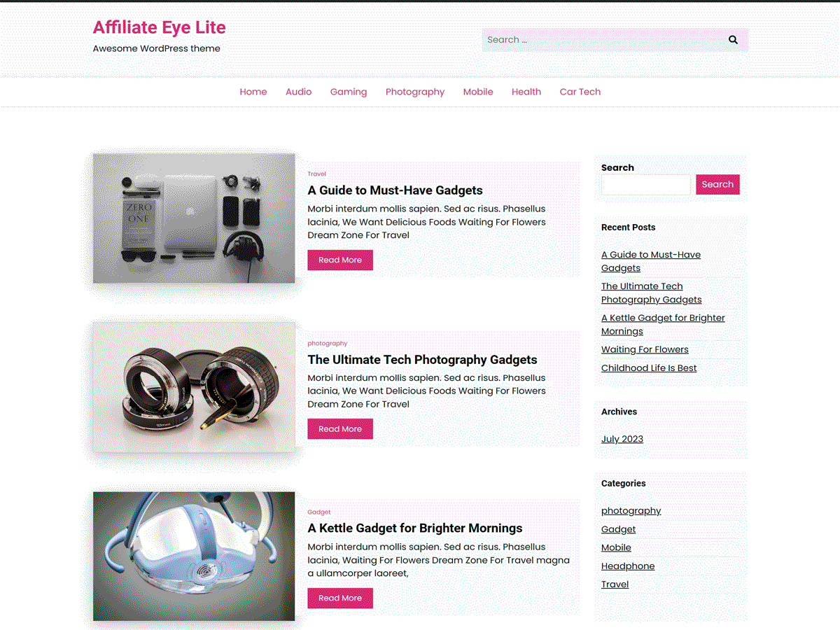The height and width of the screenshot is (630, 840).
Task: Read More about A Guide to Must-Have Gadgets
Action: 340,260
